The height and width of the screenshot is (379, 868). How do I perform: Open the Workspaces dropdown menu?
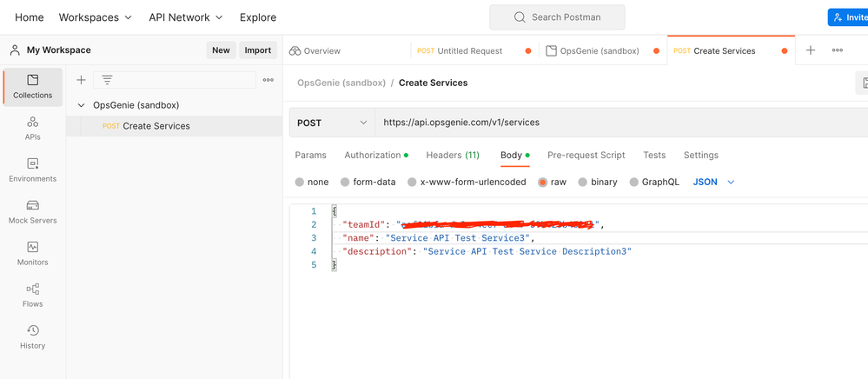[96, 17]
